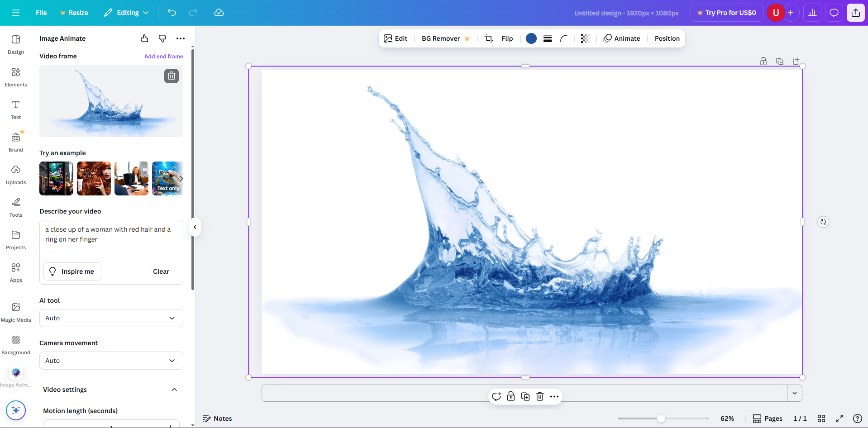
Task: Open the transparency checkerboard icon
Action: click(585, 38)
